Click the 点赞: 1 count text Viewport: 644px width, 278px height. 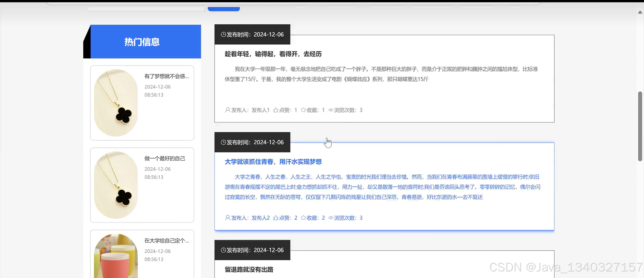[288, 110]
